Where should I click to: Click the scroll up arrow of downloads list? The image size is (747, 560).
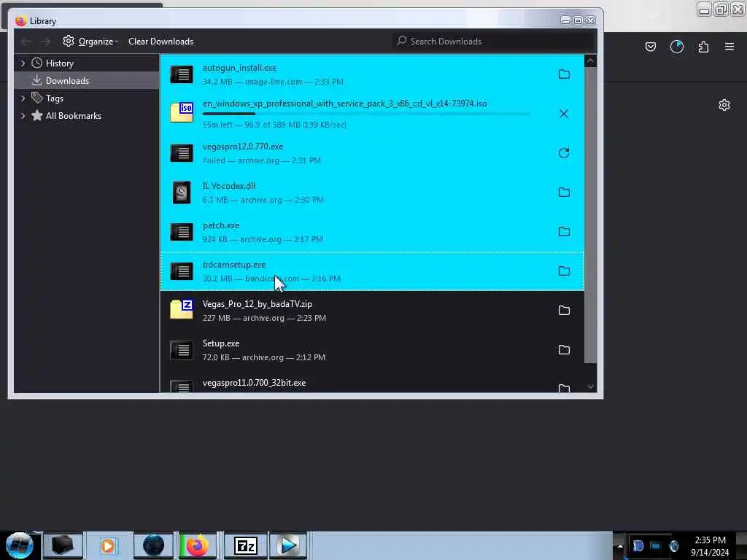590,61
